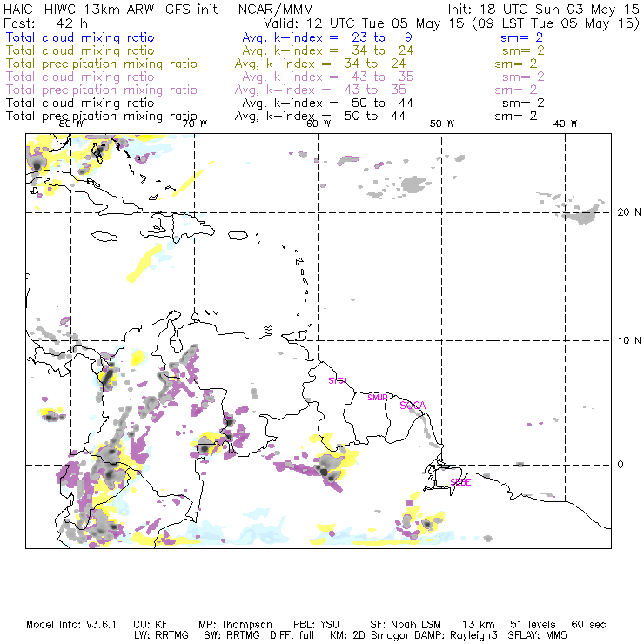Click the "20 N" latitude label
The height and width of the screenshot is (644, 644).
click(x=629, y=212)
